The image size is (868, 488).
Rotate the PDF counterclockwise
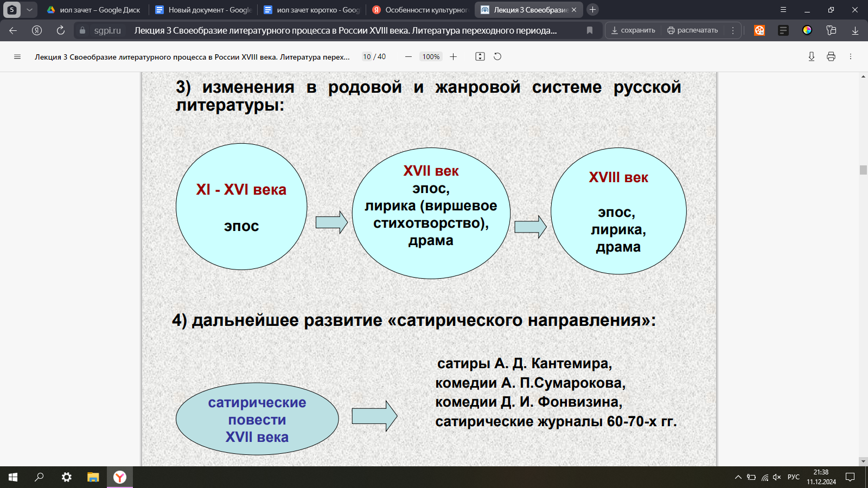497,56
